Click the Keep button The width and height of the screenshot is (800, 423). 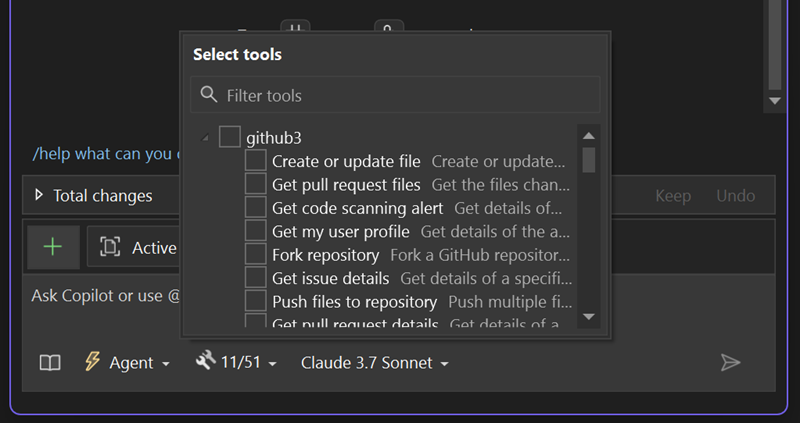click(673, 196)
